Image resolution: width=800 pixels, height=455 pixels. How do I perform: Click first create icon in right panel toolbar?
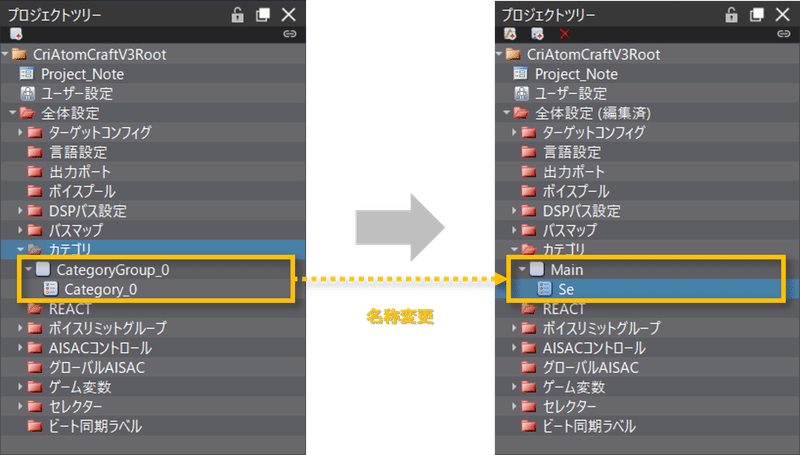510,34
